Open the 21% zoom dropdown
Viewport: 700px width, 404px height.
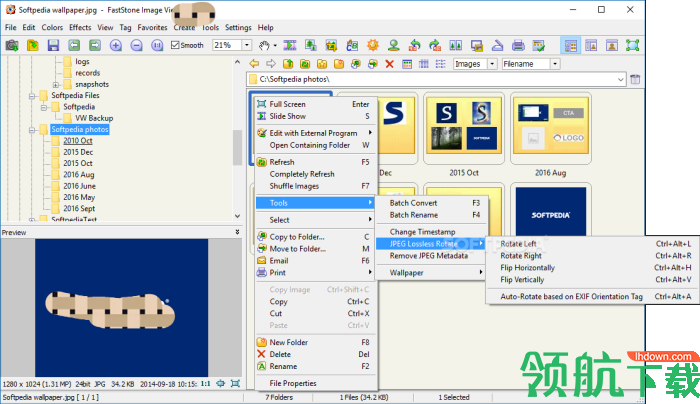pyautogui.click(x=246, y=45)
